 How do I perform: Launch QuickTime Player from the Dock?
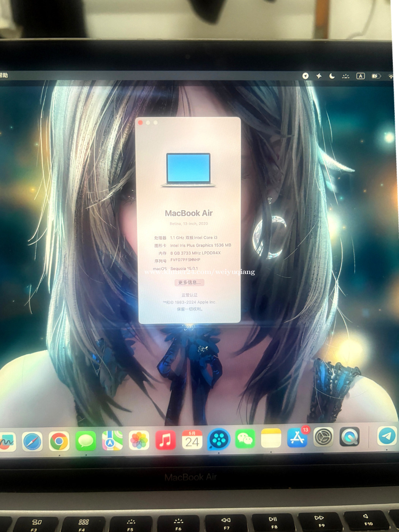pos(350,437)
